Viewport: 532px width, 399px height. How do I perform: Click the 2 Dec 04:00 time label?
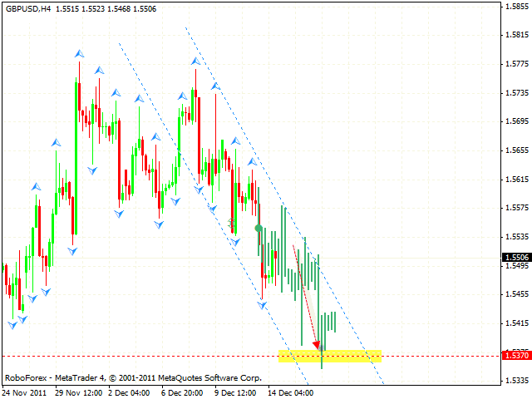point(129,393)
